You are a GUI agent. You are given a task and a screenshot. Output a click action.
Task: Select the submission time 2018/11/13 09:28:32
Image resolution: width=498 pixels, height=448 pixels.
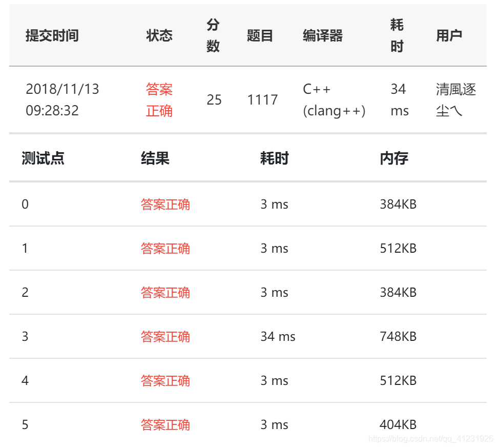[x=63, y=100]
